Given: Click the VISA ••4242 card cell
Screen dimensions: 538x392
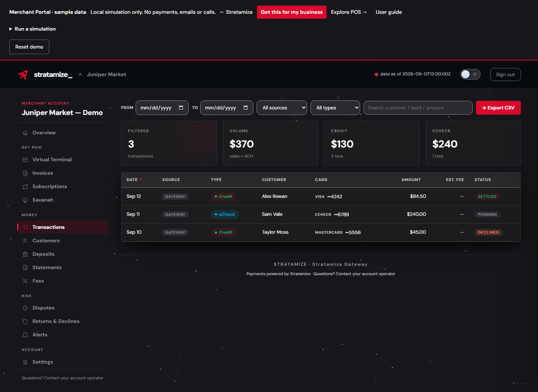Looking at the screenshot, I should (x=328, y=196).
